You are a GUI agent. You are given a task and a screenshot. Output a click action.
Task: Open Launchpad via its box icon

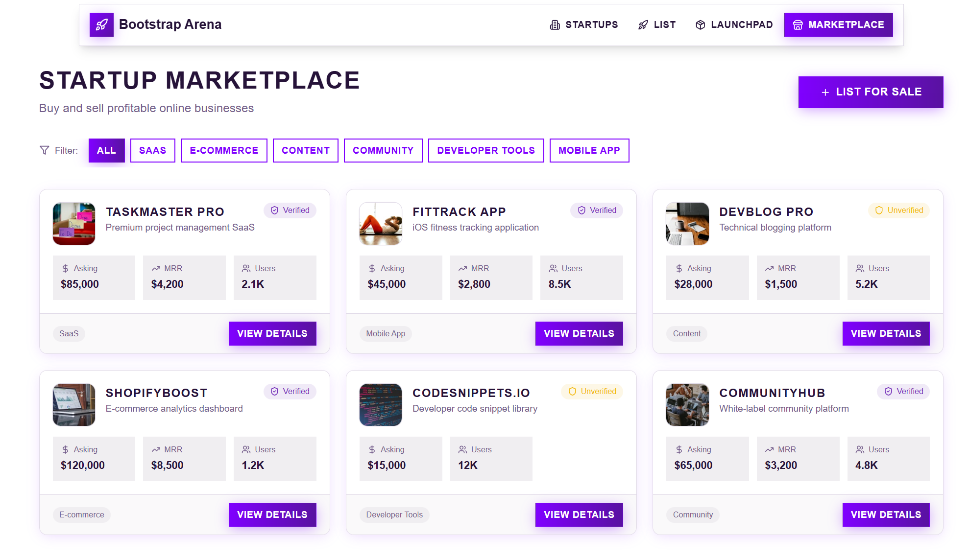700,24
